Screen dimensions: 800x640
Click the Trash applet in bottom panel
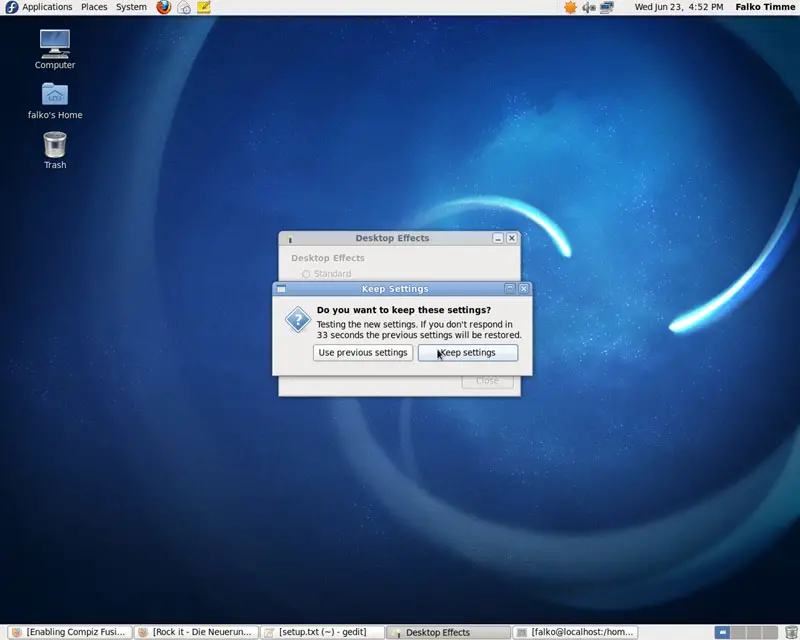[x=791, y=632]
